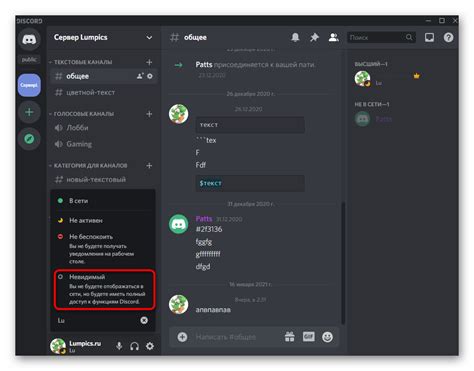The image size is (474, 371).
Task: Join the Gaming voice channel
Action: pyautogui.click(x=104, y=144)
